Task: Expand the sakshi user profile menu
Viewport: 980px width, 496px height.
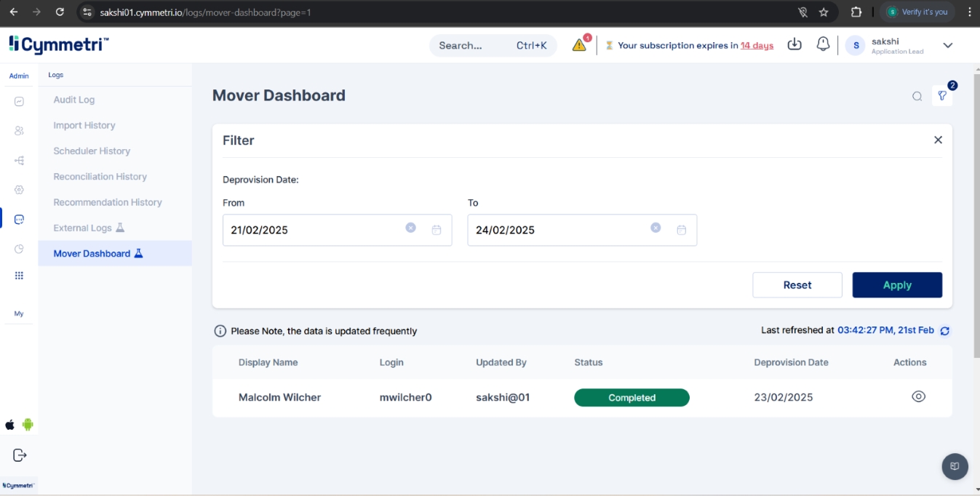Action: click(947, 45)
